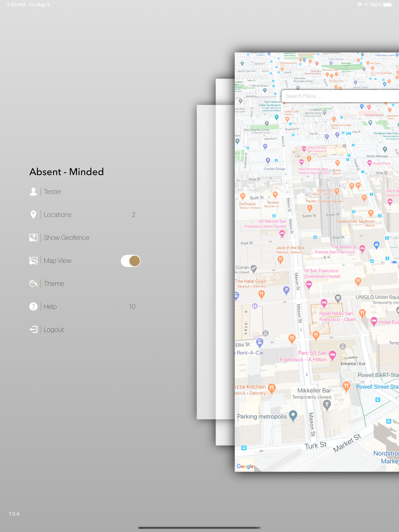Tap the Westin St. Francis hotel pin
This screenshot has width=399, height=532.
click(x=362, y=249)
